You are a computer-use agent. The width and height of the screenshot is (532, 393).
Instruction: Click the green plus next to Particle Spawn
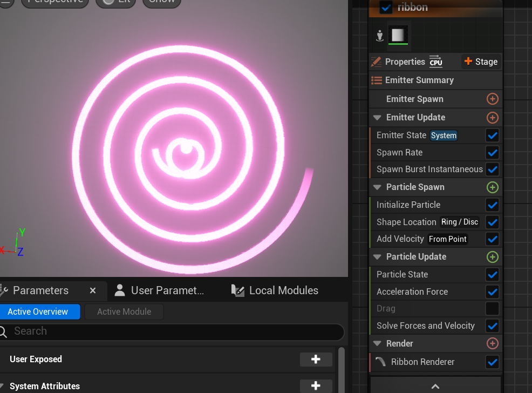click(x=492, y=187)
